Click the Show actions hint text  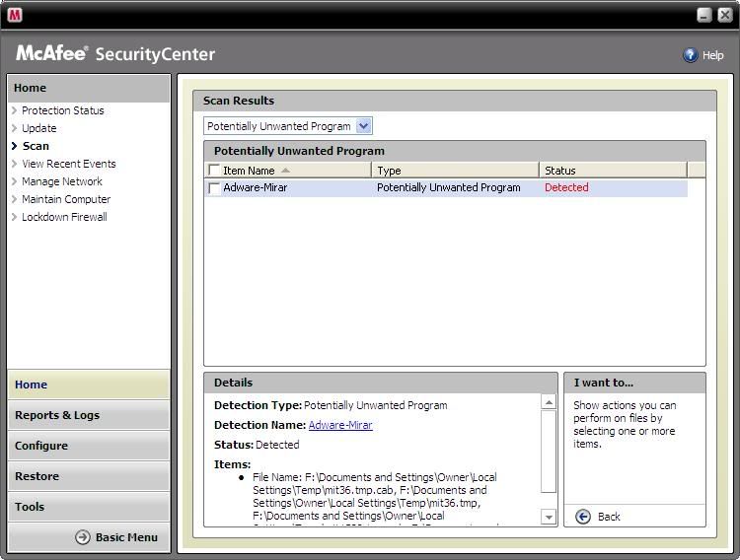pos(625,425)
